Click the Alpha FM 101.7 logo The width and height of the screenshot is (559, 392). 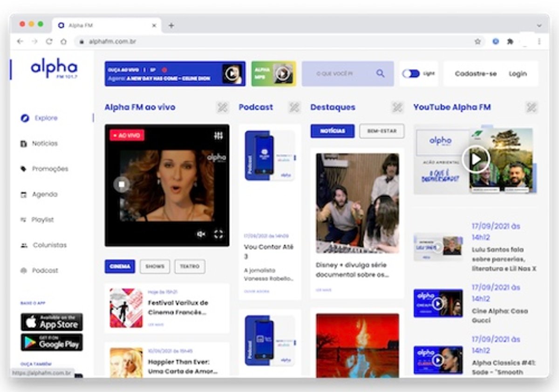[x=54, y=68]
